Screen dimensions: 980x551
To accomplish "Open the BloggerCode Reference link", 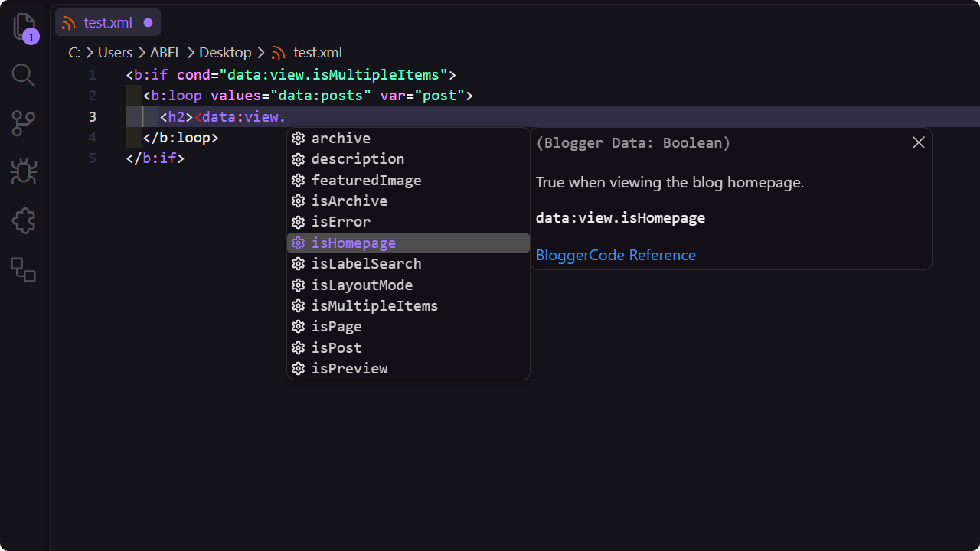I will 616,256.
